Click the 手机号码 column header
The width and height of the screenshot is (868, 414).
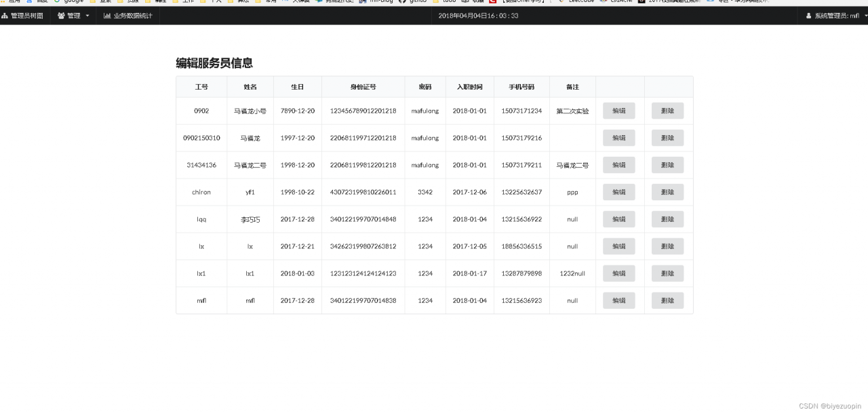(x=522, y=87)
